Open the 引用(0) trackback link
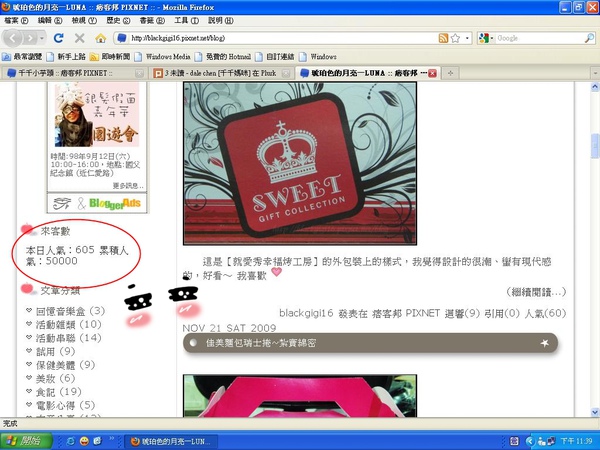 [x=502, y=313]
